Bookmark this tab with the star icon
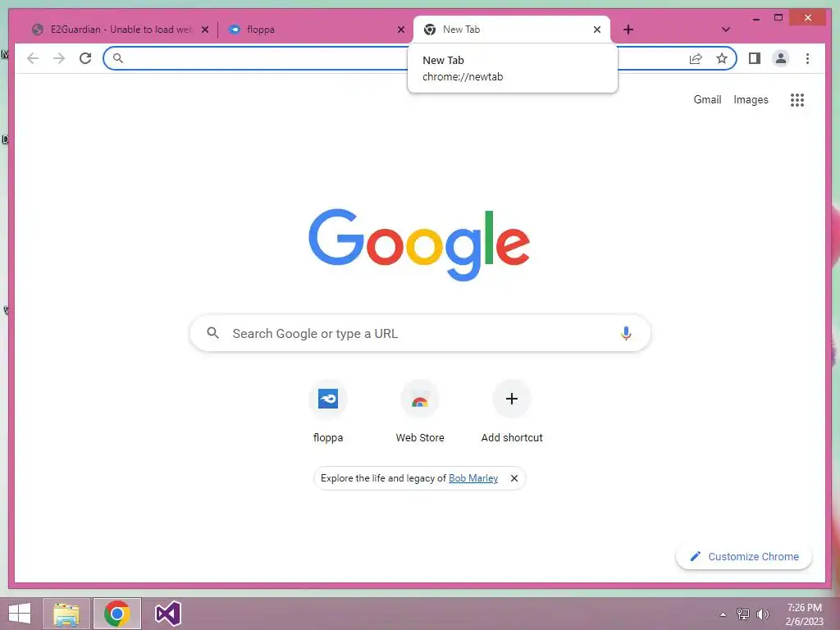Image resolution: width=840 pixels, height=630 pixels. [x=722, y=58]
